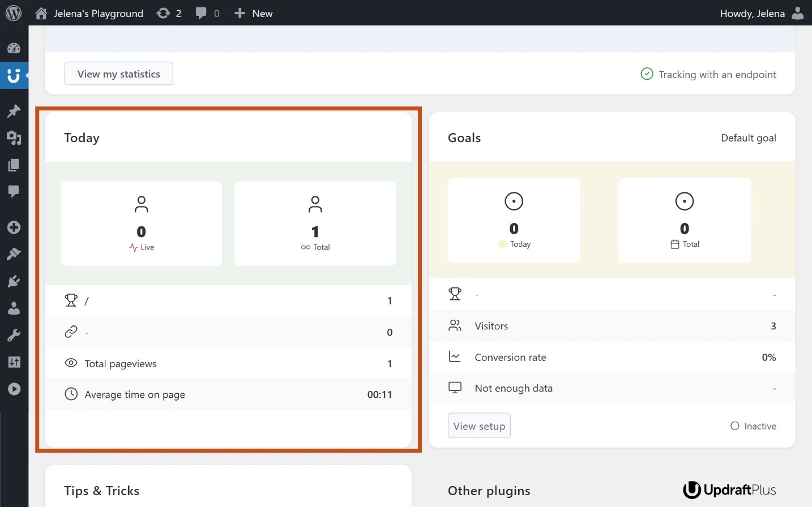Click the Today panel heading
This screenshot has height=507, width=812.
82,138
